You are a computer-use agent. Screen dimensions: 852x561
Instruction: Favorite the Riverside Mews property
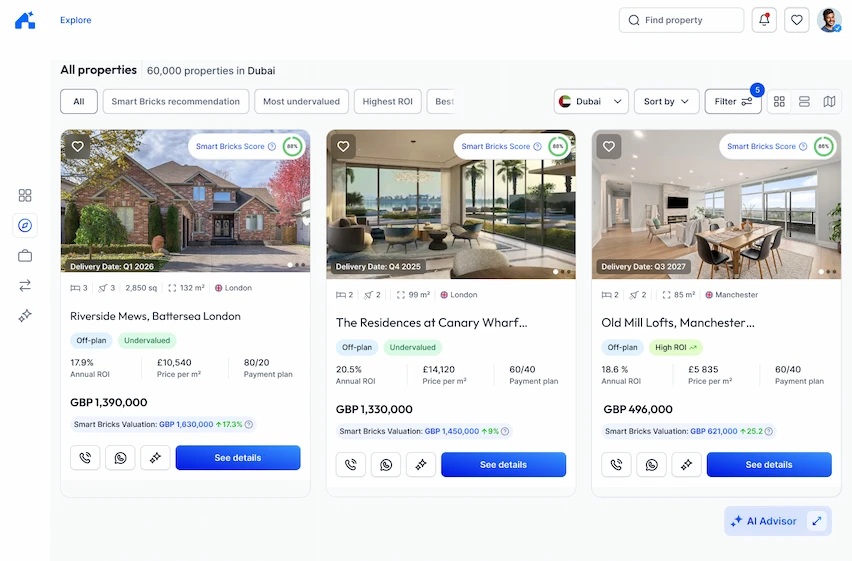(78, 146)
